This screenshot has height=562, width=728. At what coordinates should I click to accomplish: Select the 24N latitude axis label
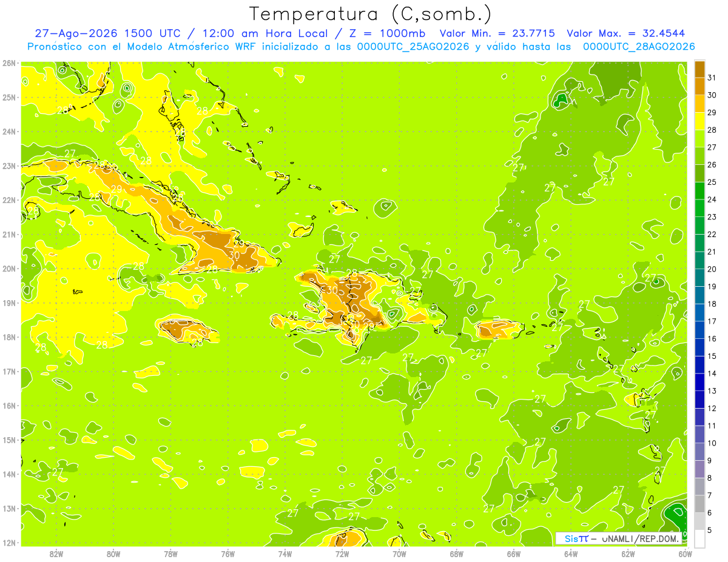click(9, 132)
